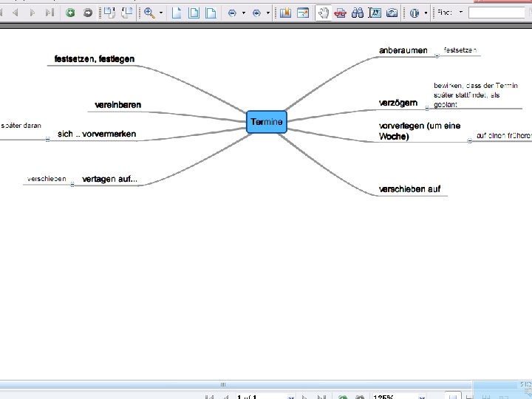Activate the Snapshot camera tool
This screenshot has height=399, width=532.
point(392,13)
